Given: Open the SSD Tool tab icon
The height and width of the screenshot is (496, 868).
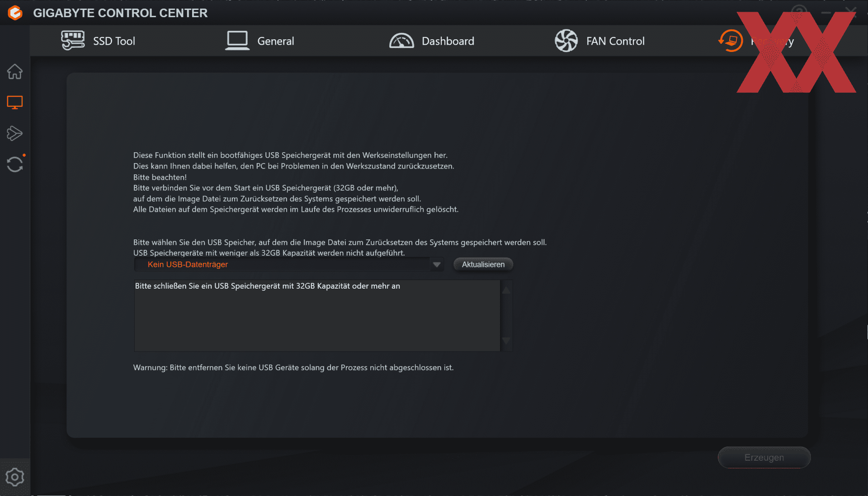Looking at the screenshot, I should coord(73,41).
